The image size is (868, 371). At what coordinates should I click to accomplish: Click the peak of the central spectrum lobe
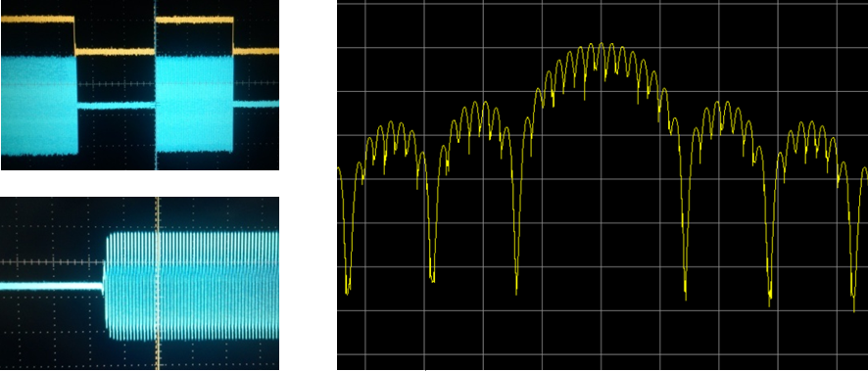tap(602, 45)
